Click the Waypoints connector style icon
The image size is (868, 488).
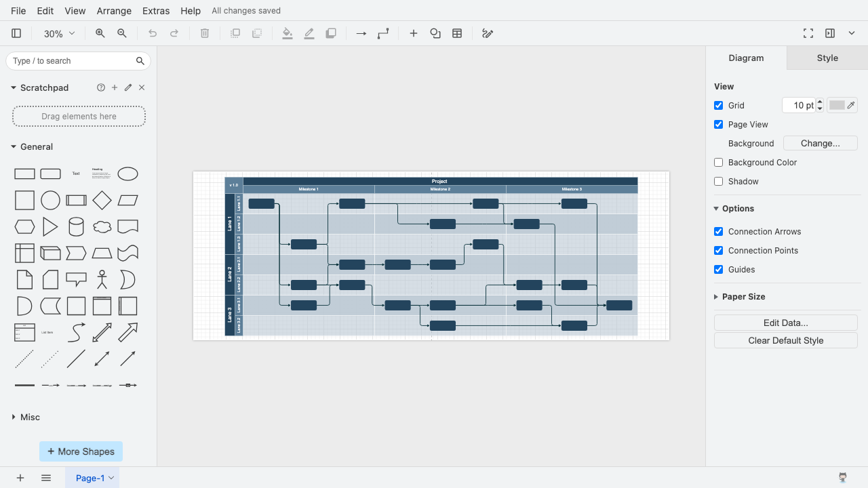click(383, 33)
